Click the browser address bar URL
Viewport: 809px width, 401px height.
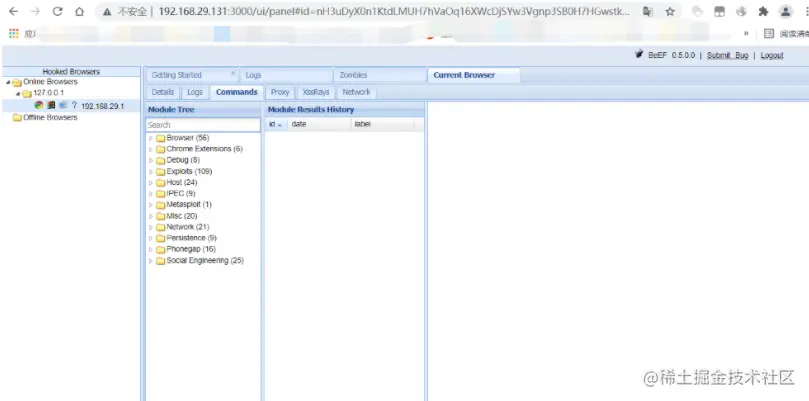pos(394,11)
